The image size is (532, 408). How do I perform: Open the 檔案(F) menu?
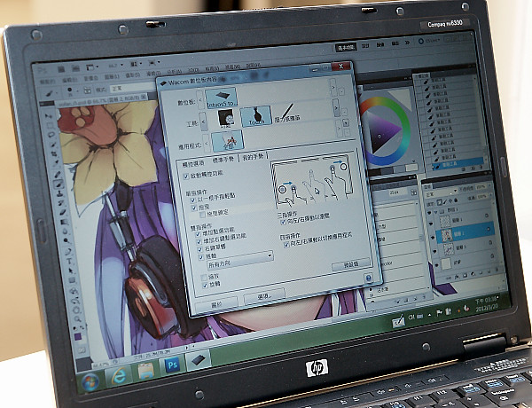tap(48, 82)
